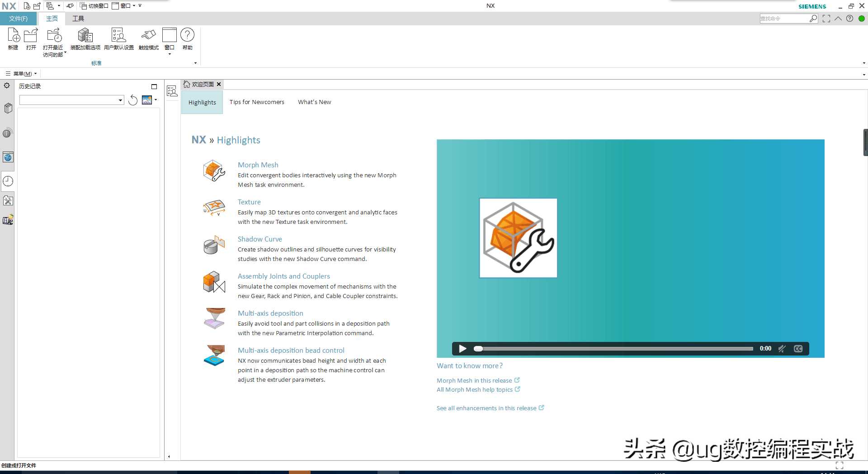Viewport: 868px width, 474px height.
Task: Click the user settings icon beside welcome tab
Action: (172, 91)
